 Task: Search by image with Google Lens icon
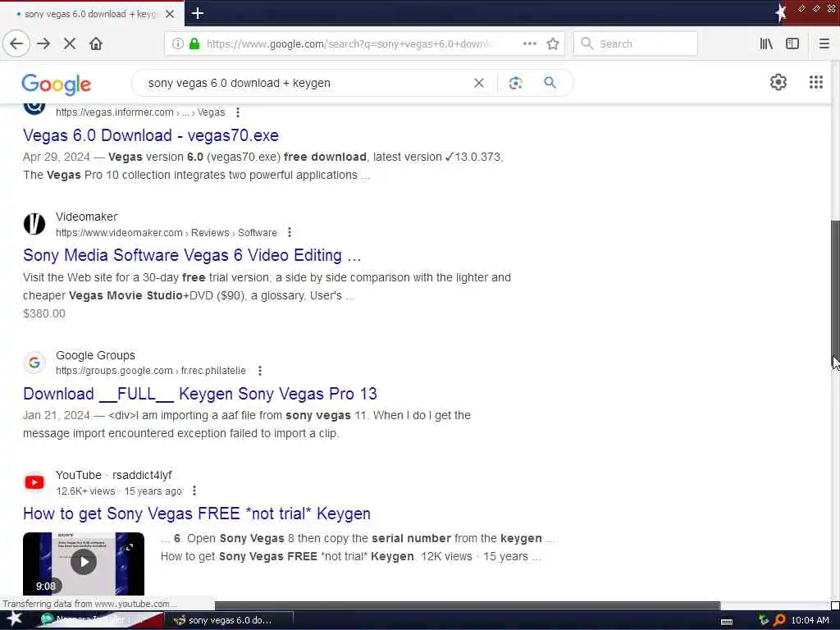[515, 83]
